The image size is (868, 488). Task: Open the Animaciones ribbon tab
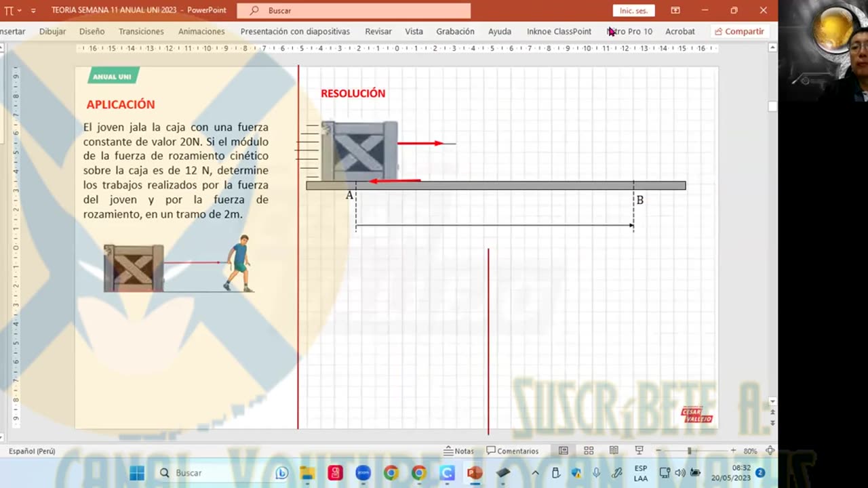point(201,31)
